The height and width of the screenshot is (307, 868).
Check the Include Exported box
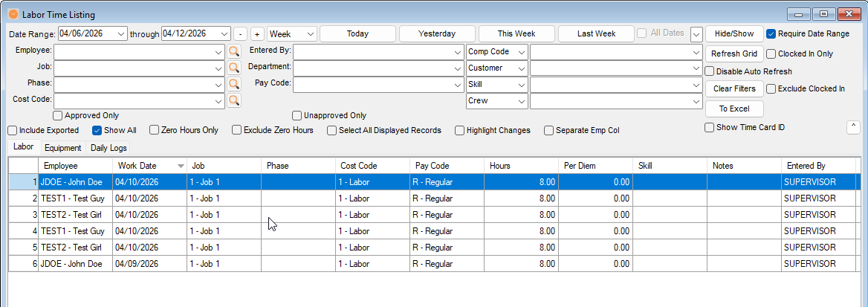(x=12, y=130)
